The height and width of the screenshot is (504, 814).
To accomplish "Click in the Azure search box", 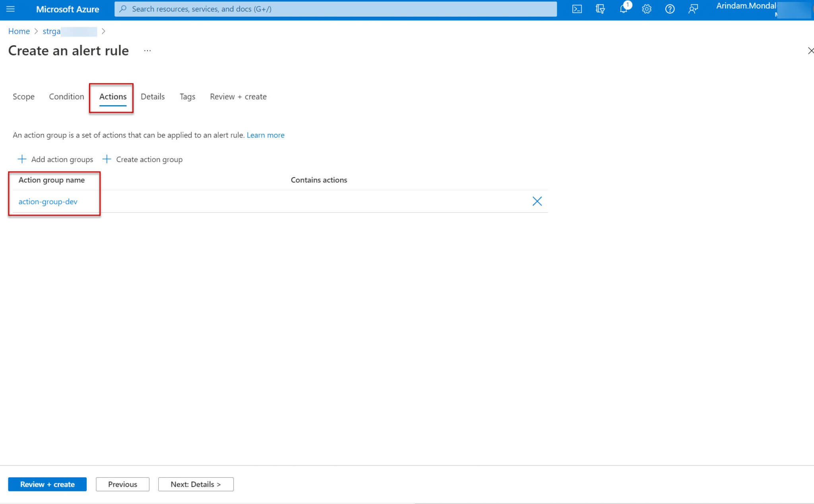I will [335, 9].
